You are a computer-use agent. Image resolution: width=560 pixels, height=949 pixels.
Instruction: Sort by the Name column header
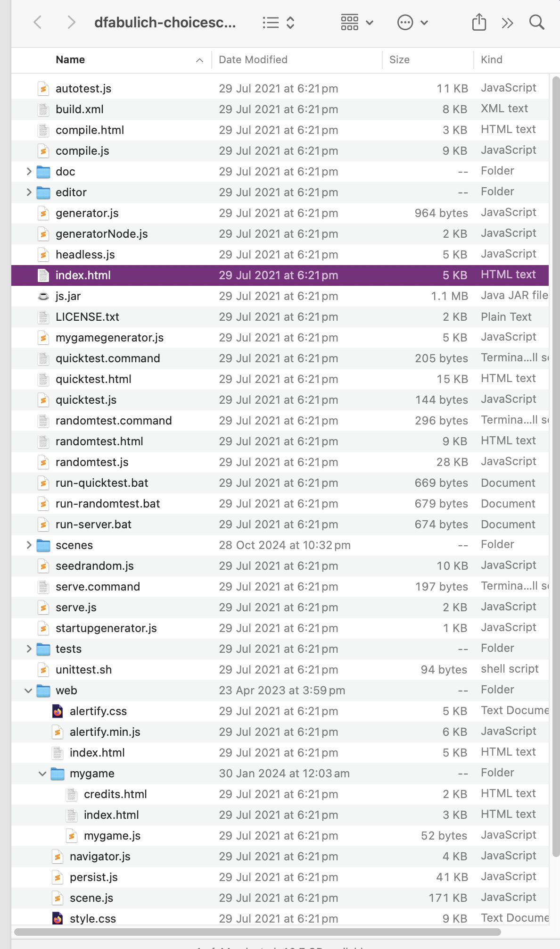71,60
